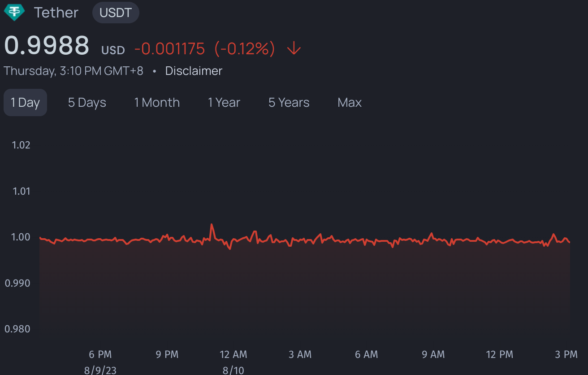
Task: Click the 0.990 y-axis label
Action: coord(17,283)
